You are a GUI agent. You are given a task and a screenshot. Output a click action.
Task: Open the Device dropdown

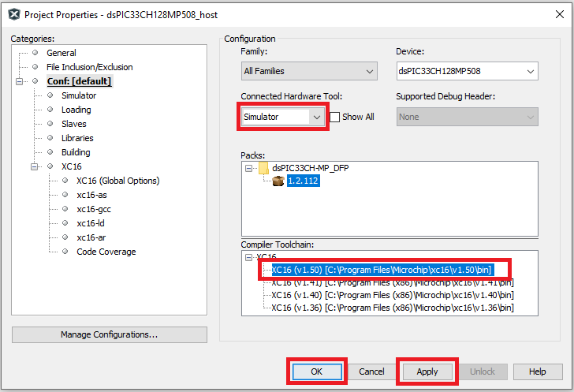[467, 71]
